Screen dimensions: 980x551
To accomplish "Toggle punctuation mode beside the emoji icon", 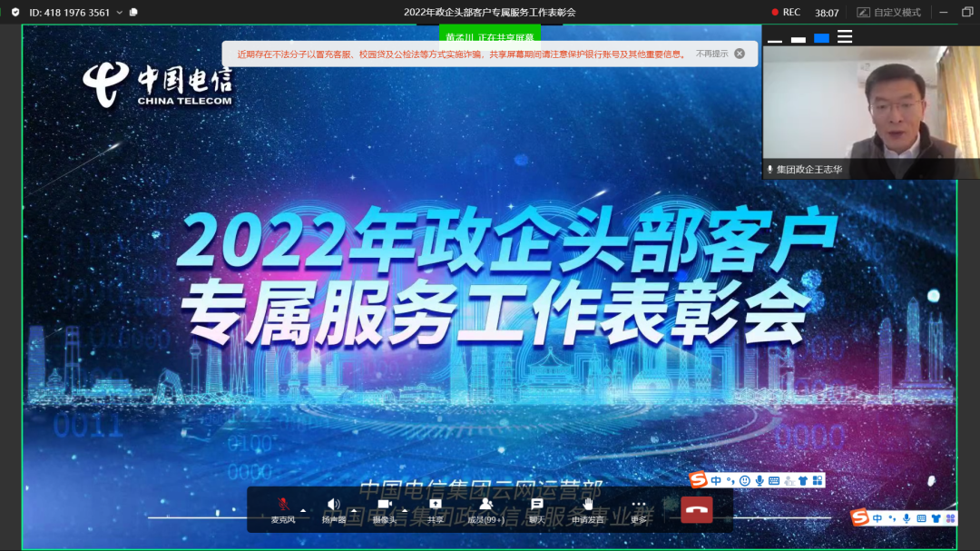I will click(x=730, y=480).
